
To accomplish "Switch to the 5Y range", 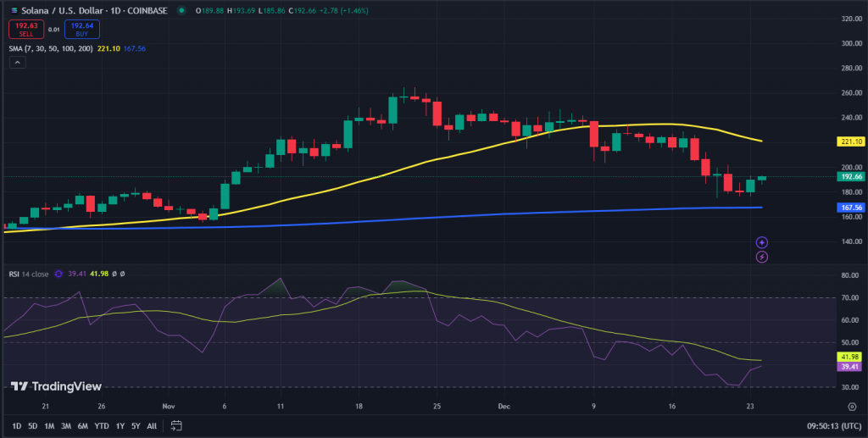I will pyautogui.click(x=136, y=426).
